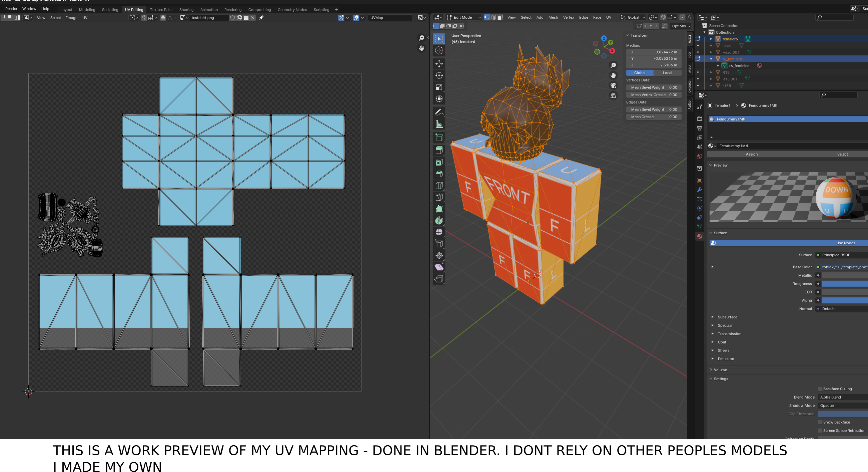This screenshot has width=868, height=472.
Task: Toggle X axis mesh mirror
Action: point(645,26)
